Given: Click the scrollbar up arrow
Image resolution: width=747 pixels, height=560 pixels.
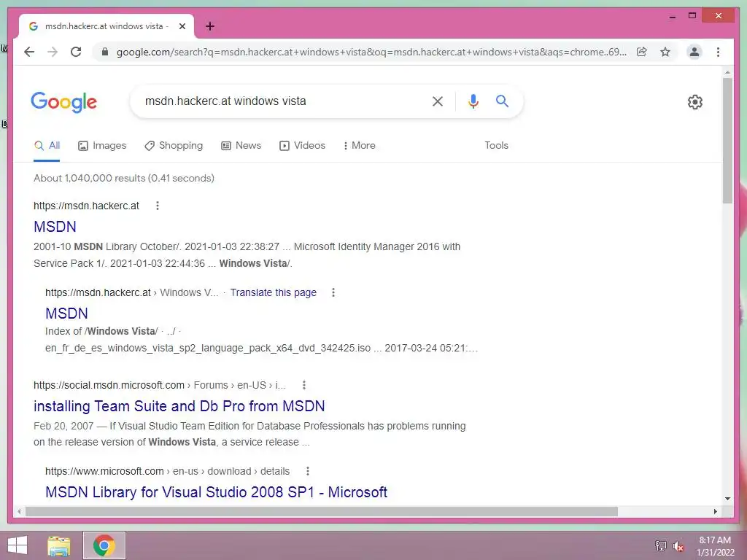Looking at the screenshot, I should [727, 72].
